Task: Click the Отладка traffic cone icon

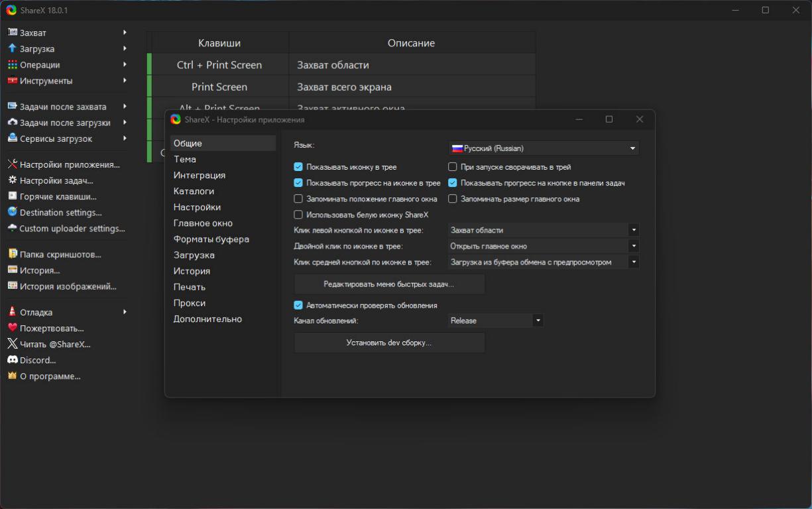Action: tap(12, 312)
